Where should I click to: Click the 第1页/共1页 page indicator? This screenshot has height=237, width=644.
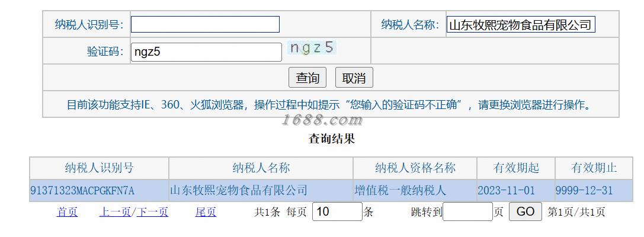pos(576,212)
